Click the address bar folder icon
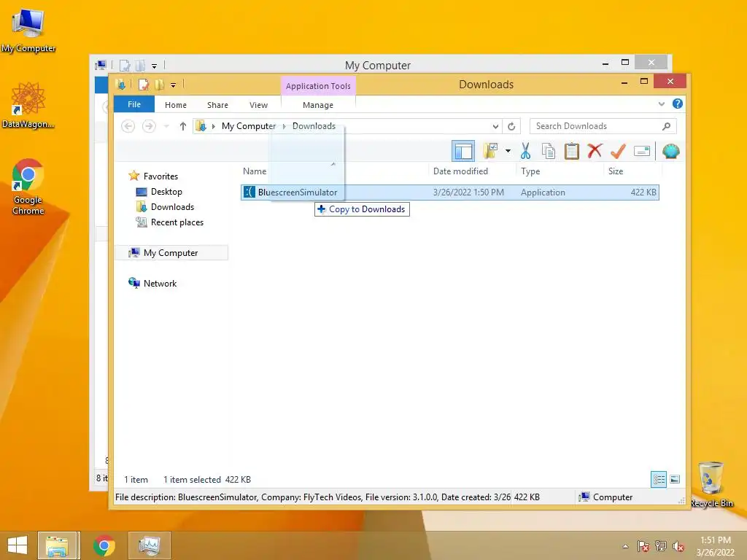The image size is (747, 560). click(x=201, y=126)
